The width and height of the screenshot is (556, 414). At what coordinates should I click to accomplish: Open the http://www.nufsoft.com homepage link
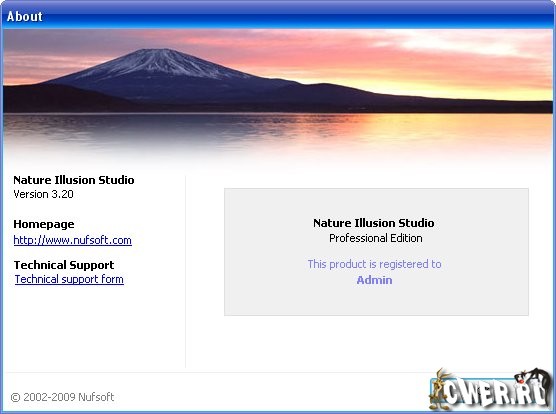point(72,240)
